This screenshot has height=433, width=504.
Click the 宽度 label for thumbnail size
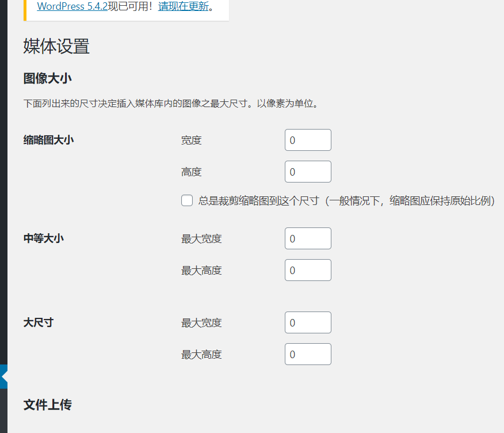pos(191,140)
